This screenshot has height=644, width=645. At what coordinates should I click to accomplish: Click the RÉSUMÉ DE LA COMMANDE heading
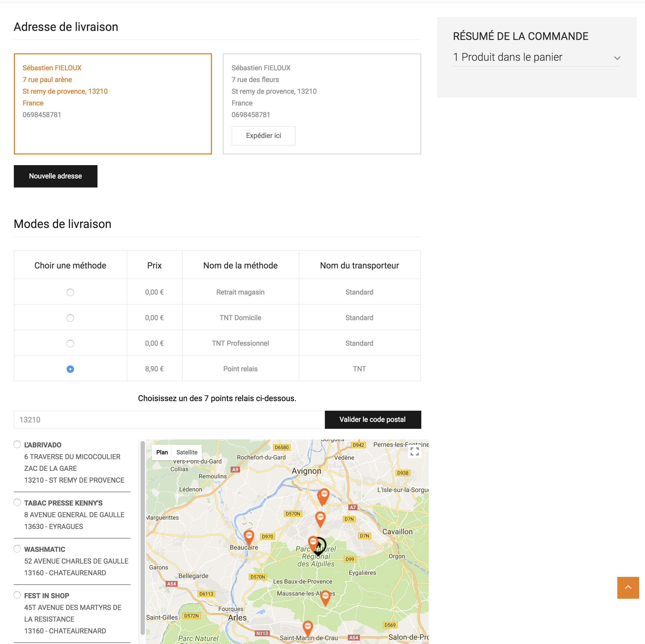[520, 36]
